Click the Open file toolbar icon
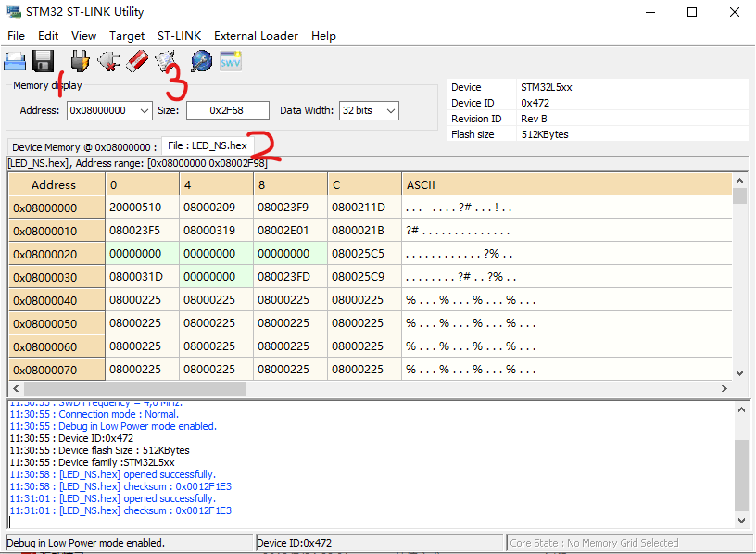 [x=15, y=62]
